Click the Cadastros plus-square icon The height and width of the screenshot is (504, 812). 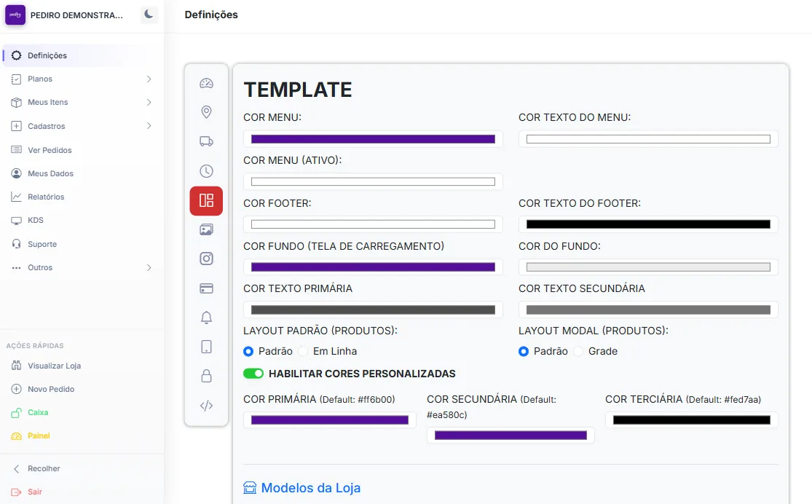coord(17,126)
